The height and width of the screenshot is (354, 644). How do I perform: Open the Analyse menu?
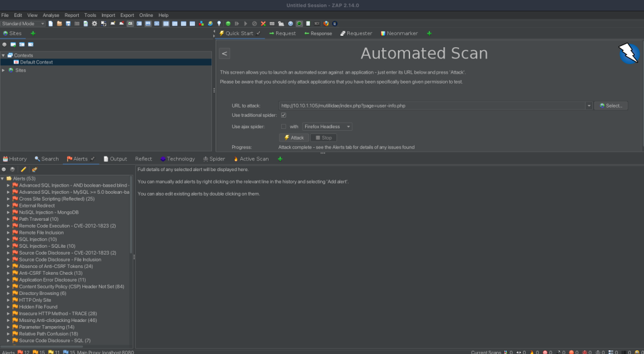pyautogui.click(x=50, y=15)
